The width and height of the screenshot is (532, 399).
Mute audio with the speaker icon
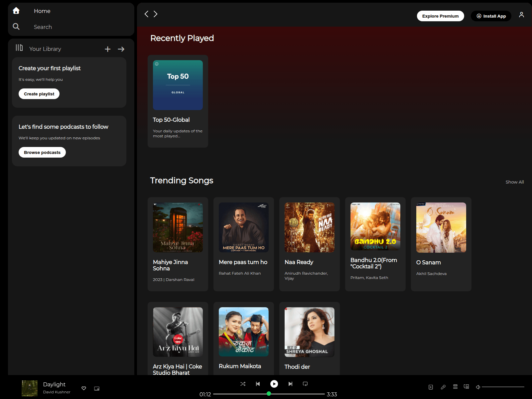[x=478, y=387]
